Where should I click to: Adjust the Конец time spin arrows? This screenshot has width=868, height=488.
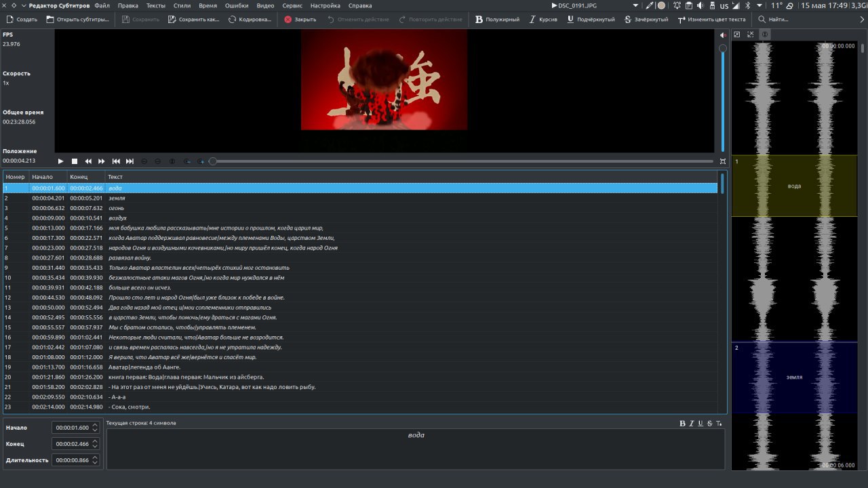[95, 444]
